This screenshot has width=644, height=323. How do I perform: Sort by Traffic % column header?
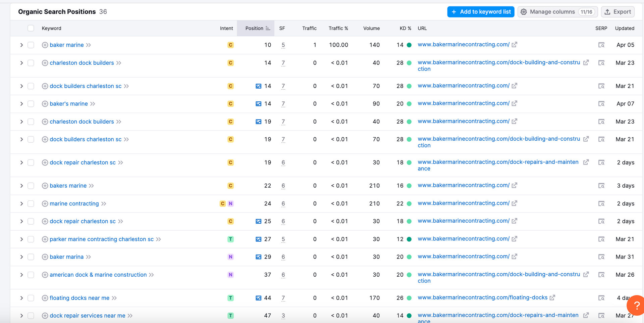coord(338,28)
